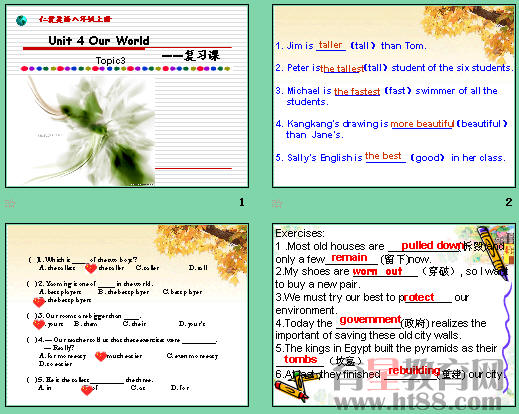The image size is (519, 414).
Task: Click the heart marking question 3's option A
Action: click(x=39, y=324)
